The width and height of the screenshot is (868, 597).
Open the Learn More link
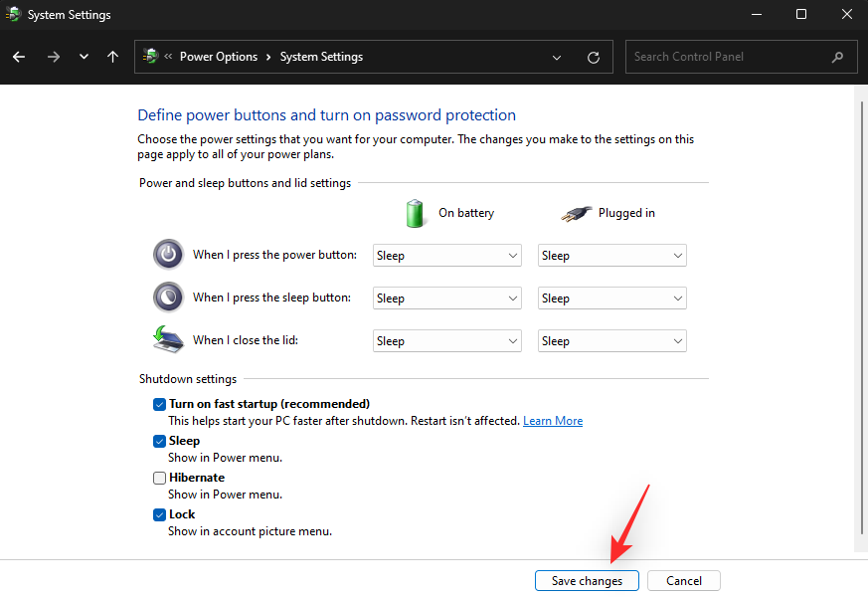coord(553,421)
